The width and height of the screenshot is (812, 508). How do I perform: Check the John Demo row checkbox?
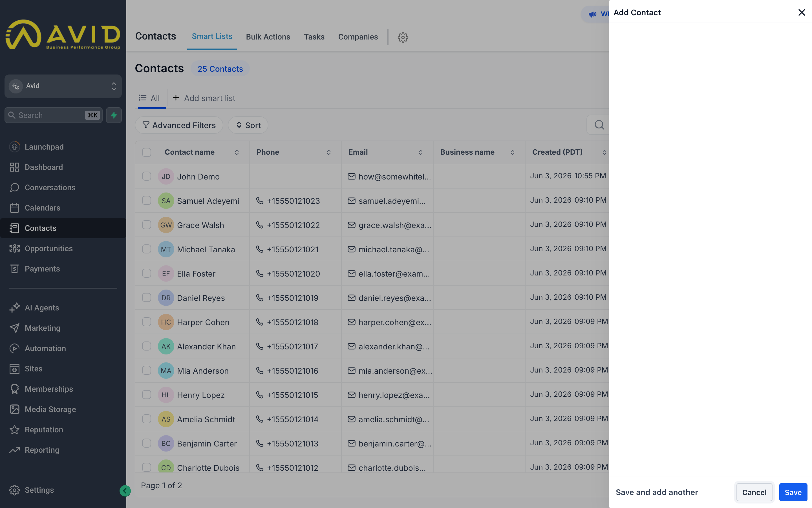click(147, 176)
